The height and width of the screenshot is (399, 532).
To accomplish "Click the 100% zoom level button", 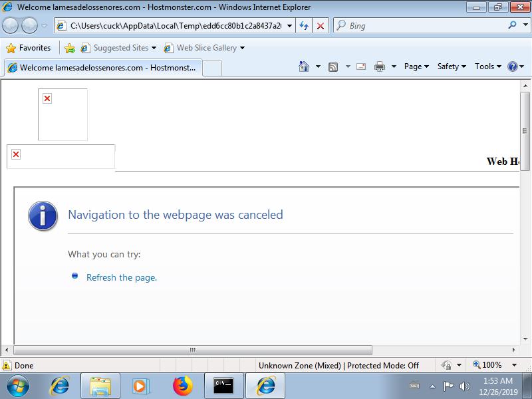I will pos(487,365).
